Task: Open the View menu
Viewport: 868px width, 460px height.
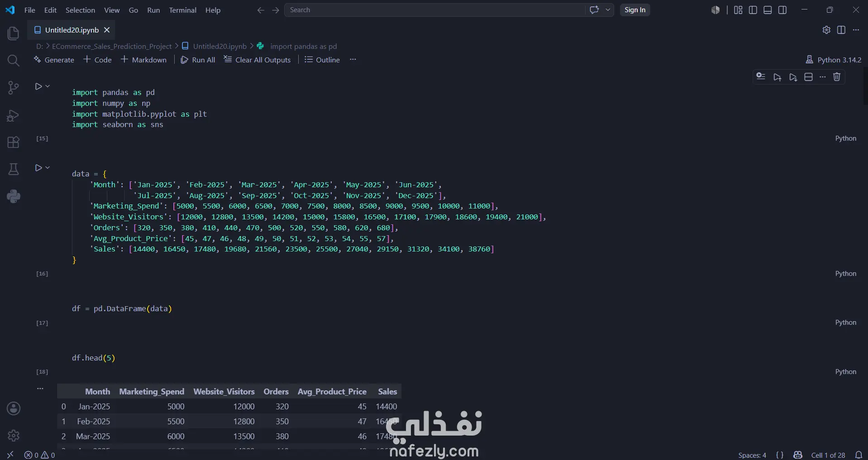Action: coord(112,10)
